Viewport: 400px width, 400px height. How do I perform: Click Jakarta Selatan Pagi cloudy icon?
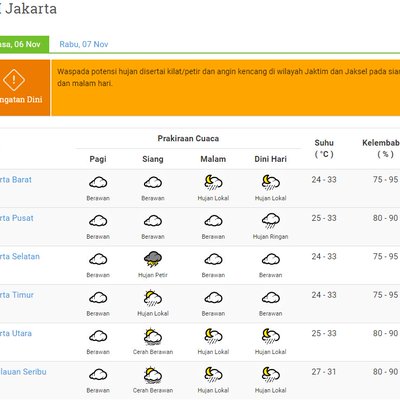[x=98, y=259]
